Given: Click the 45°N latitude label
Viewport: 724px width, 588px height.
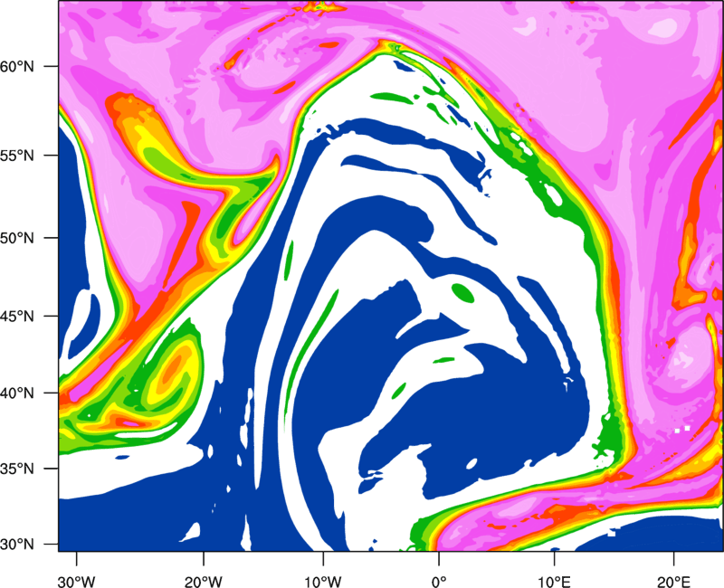Looking at the screenshot, I should click(x=17, y=316).
